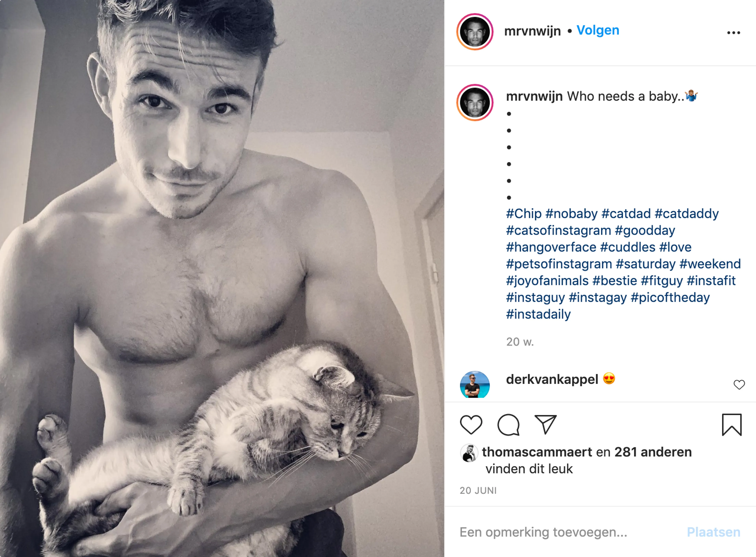Screen dimensions: 756x557
Task: Click the black-and-white post photo
Action: point(222,278)
